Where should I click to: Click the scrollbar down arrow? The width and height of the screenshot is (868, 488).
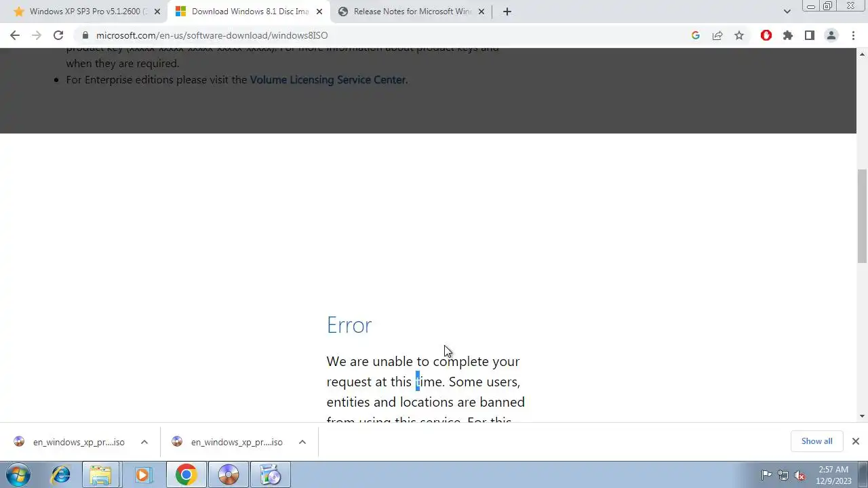click(x=863, y=416)
